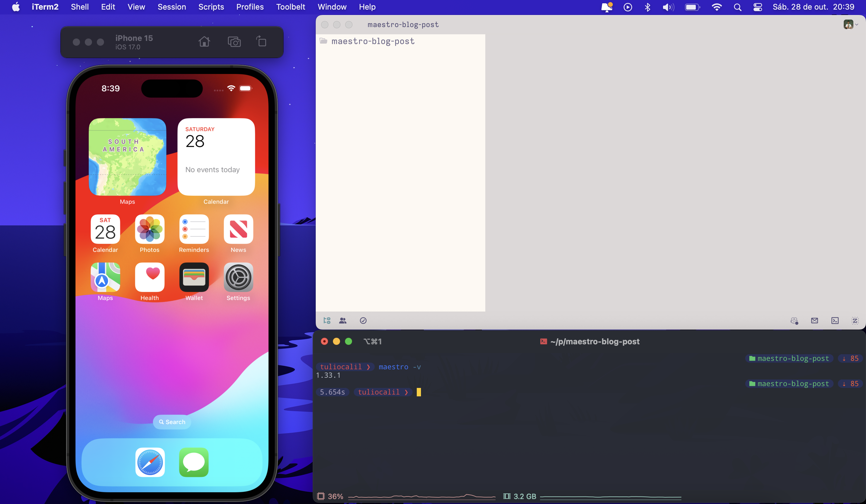This screenshot has height=504, width=866.
Task: Click the battery status icon in the menu bar
Action: coord(692,7)
